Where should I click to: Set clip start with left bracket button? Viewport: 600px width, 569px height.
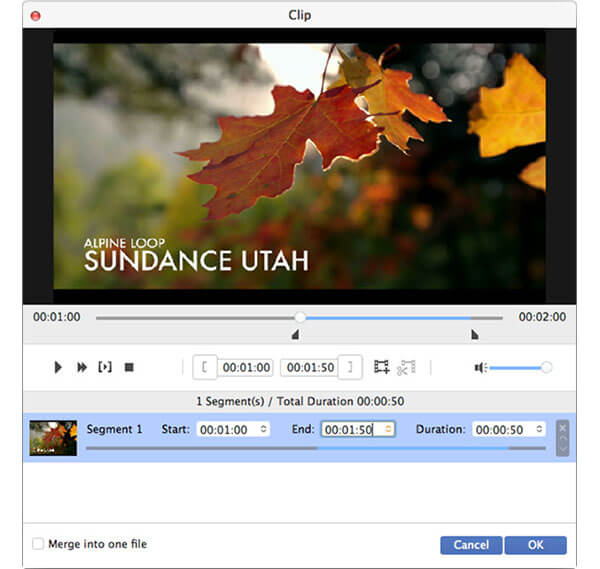(x=205, y=367)
